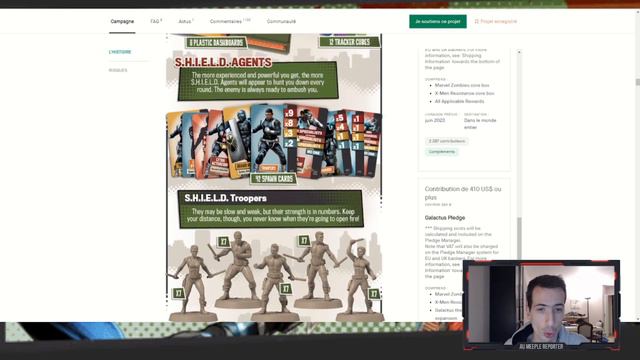The image size is (640, 360).
Task: Click the '12 TRACKER CUBES' label
Action: (x=350, y=42)
